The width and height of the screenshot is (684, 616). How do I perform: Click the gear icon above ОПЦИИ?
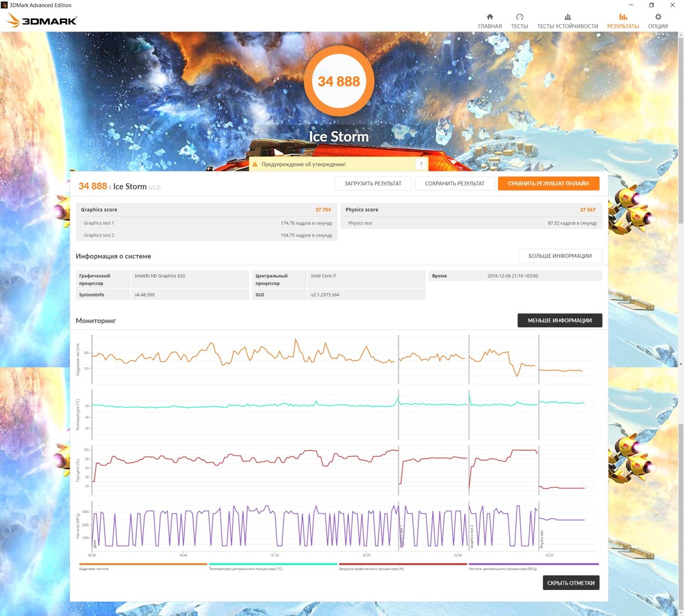point(658,17)
